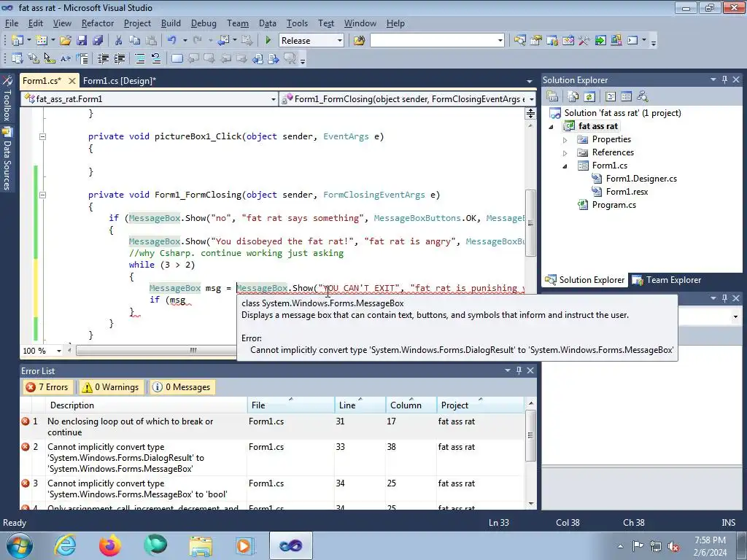
Task: Click the Open File folder icon
Action: click(x=65, y=41)
